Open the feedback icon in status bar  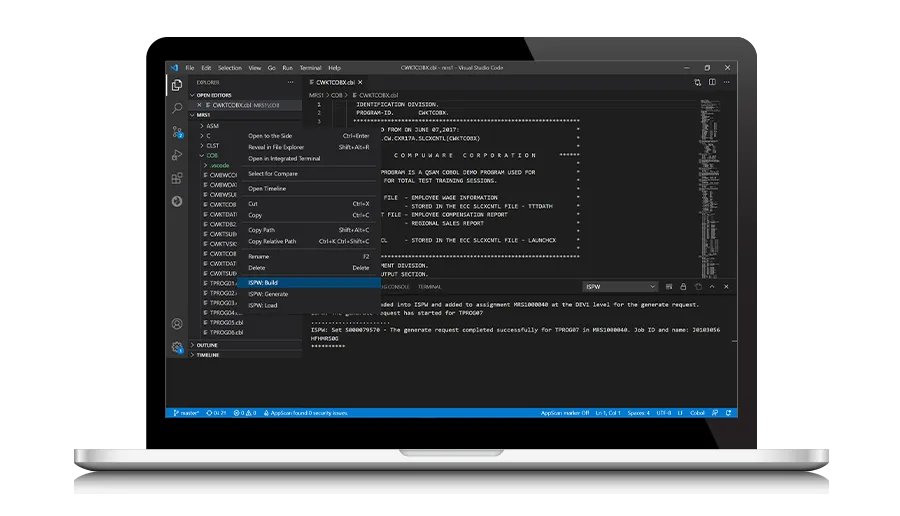715,413
